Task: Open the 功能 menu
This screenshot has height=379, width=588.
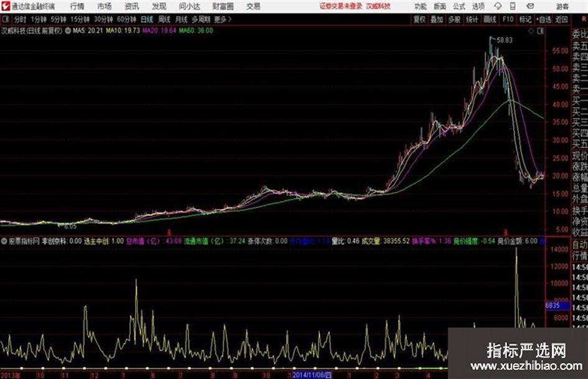Action: 421,6
